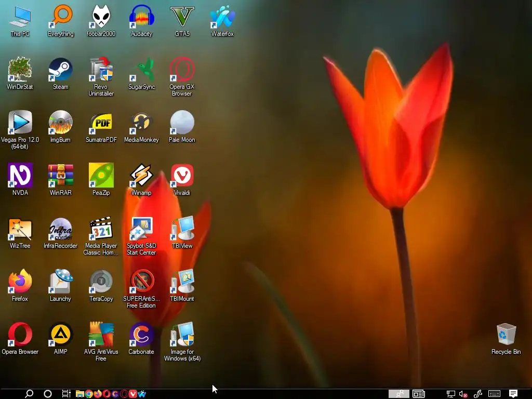The image size is (532, 399).
Task: Select the Opera Browser desktop shortcut
Action: pos(20,339)
